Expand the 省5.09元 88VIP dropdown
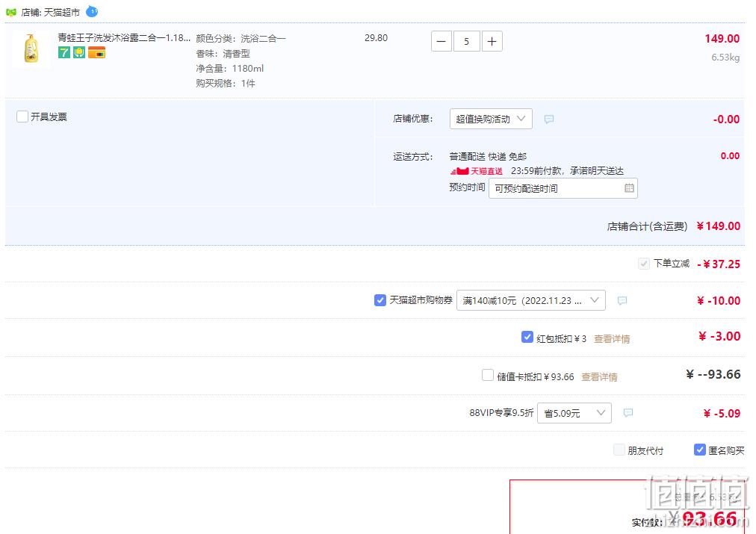This screenshot has height=534, width=756. point(574,413)
